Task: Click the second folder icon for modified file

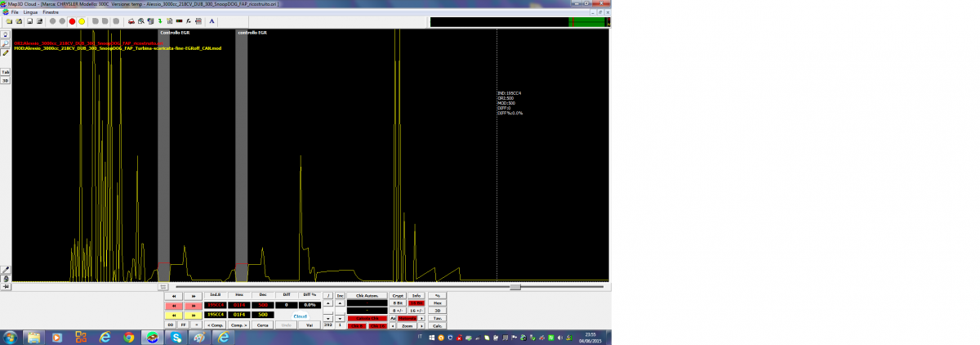Action: click(19, 21)
